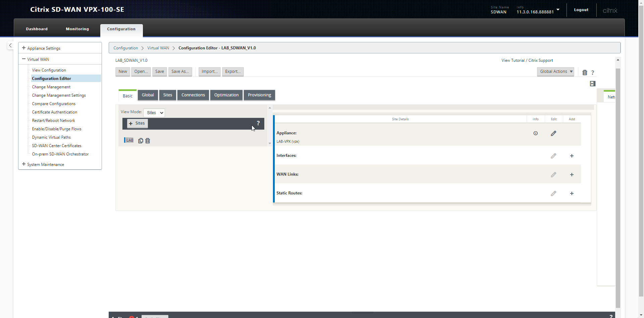Click the trash icon near Global Actions
644x318 pixels.
coord(585,73)
